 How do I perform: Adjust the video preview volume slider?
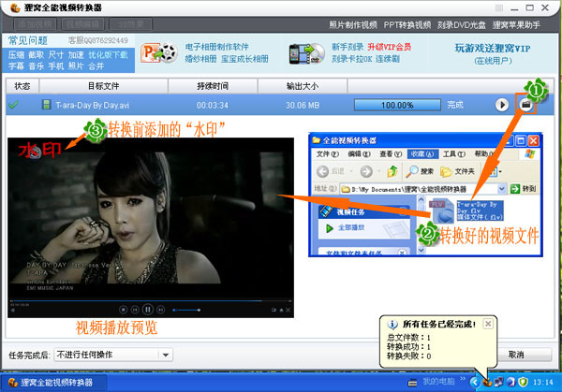186,310
